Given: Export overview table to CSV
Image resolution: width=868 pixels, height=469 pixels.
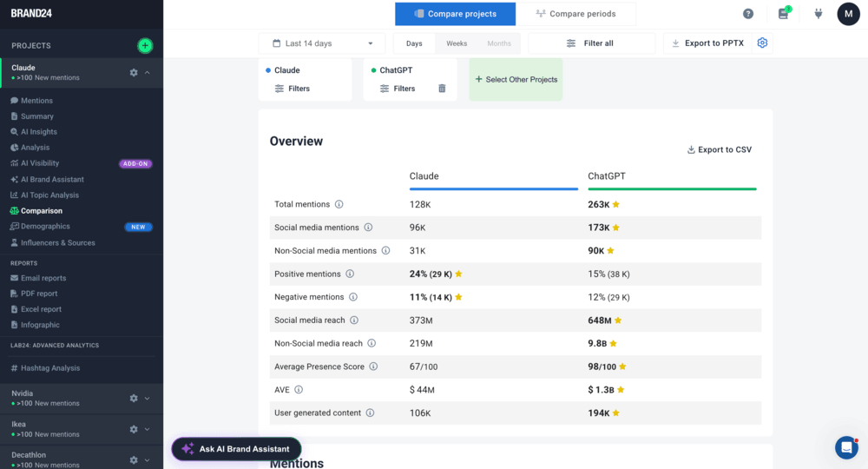Looking at the screenshot, I should (x=719, y=149).
